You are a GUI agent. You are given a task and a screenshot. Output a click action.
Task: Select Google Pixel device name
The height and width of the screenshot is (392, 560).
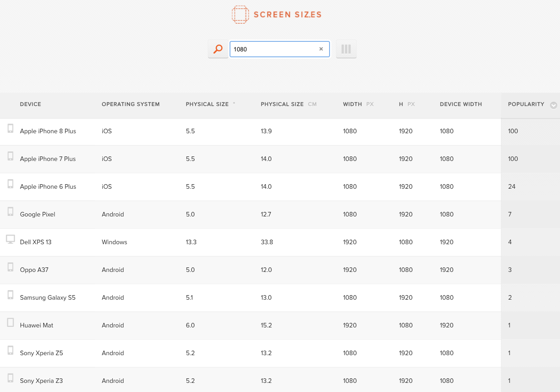37,214
